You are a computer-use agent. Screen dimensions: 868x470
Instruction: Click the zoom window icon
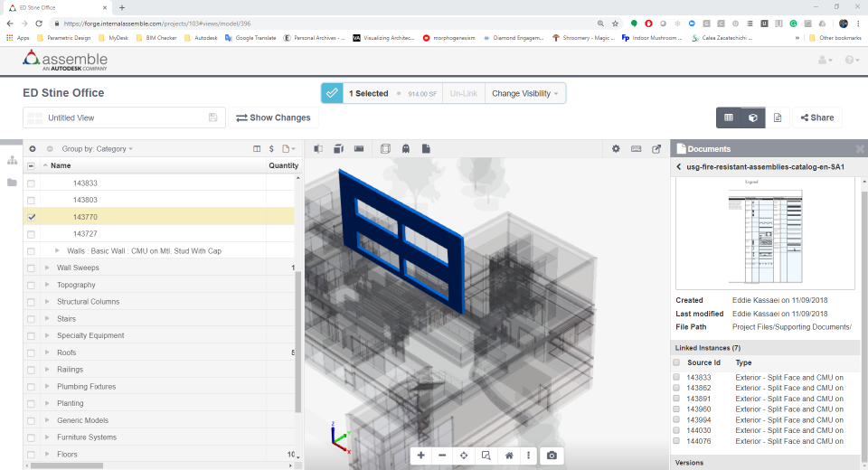click(x=486, y=456)
